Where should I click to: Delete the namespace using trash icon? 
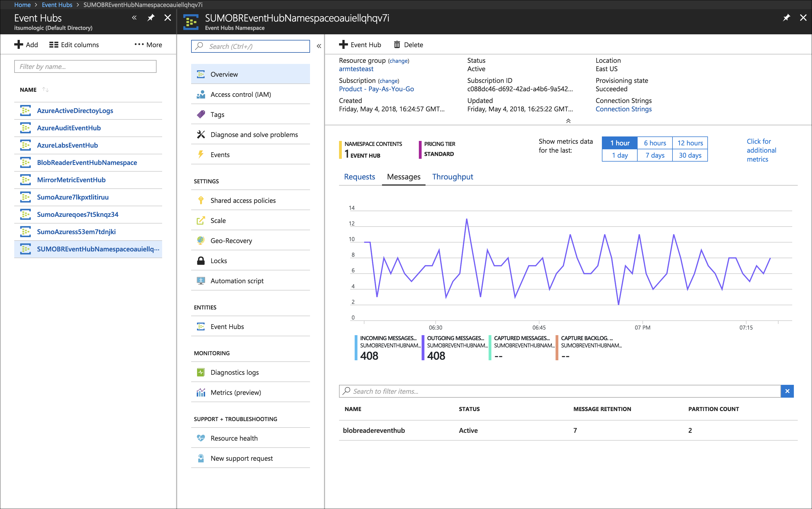[408, 44]
